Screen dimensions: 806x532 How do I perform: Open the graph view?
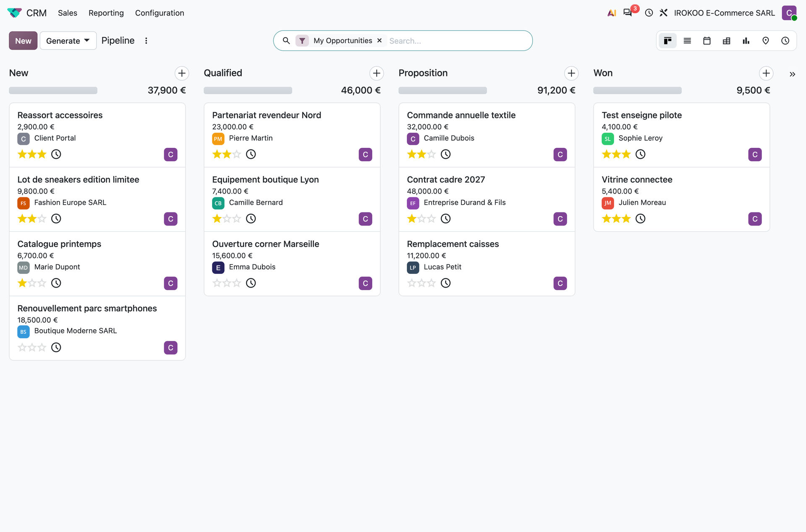pyautogui.click(x=746, y=41)
